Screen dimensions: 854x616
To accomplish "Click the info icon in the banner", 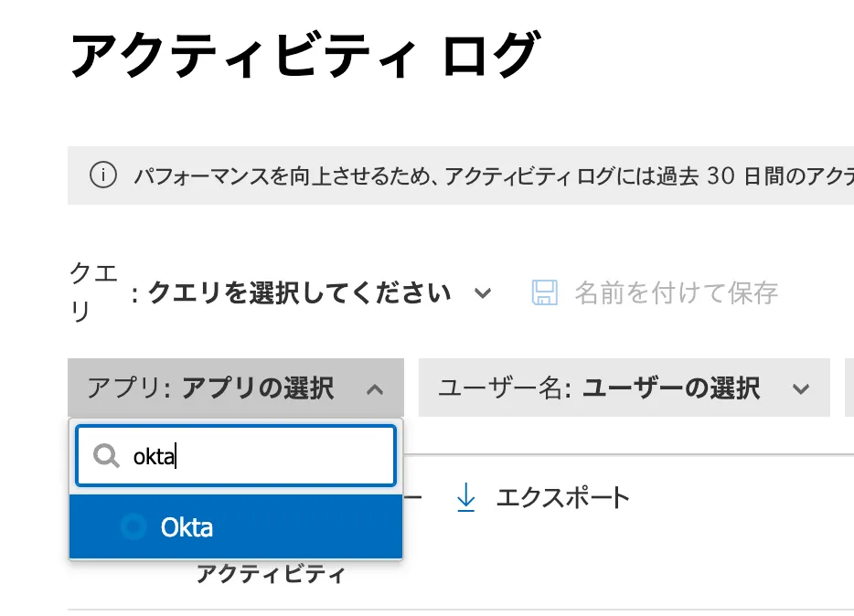I will tap(102, 175).
